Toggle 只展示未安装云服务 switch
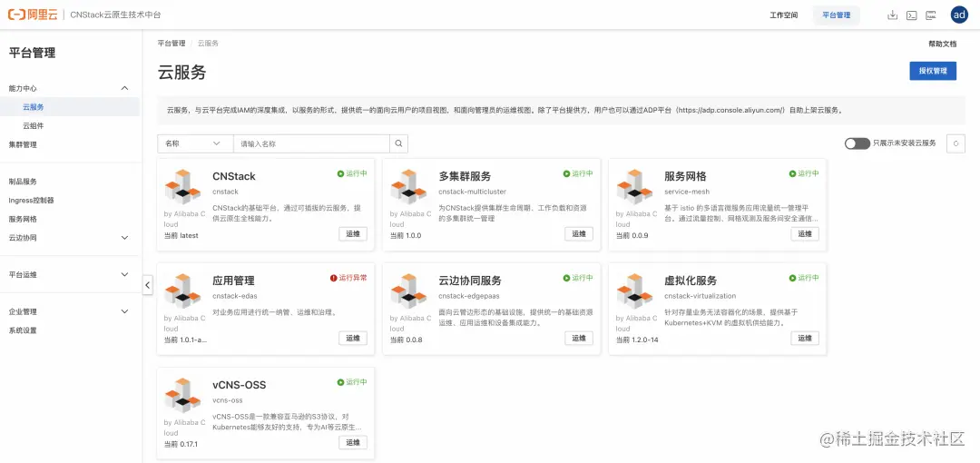Viewport: 980px width, 463px height. (x=857, y=144)
